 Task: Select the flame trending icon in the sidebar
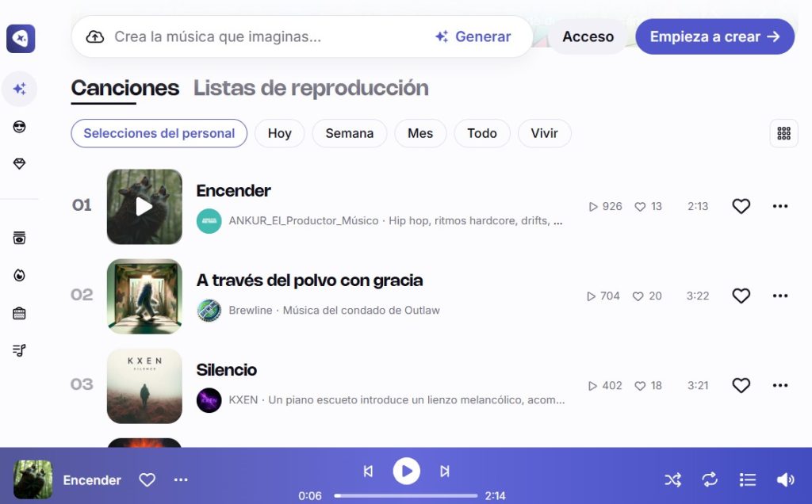[x=20, y=275]
